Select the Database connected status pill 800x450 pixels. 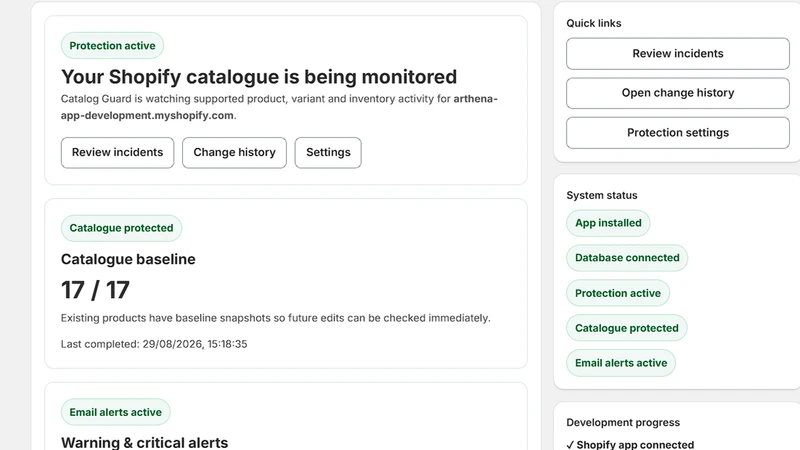click(x=627, y=258)
